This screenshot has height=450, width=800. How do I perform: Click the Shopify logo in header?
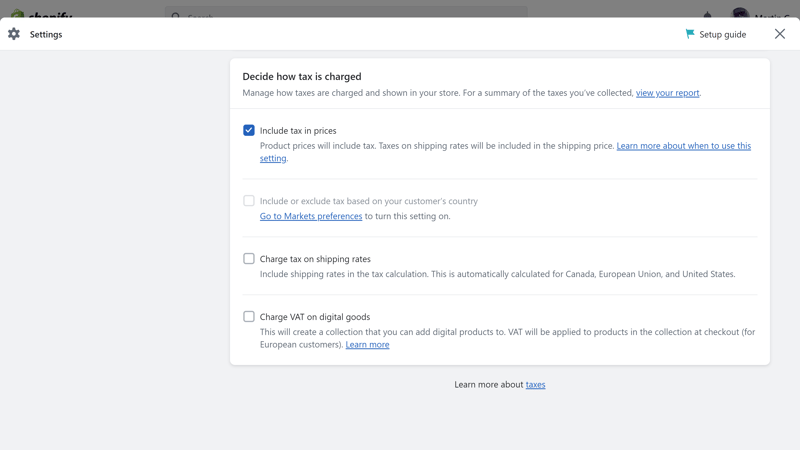[x=42, y=14]
